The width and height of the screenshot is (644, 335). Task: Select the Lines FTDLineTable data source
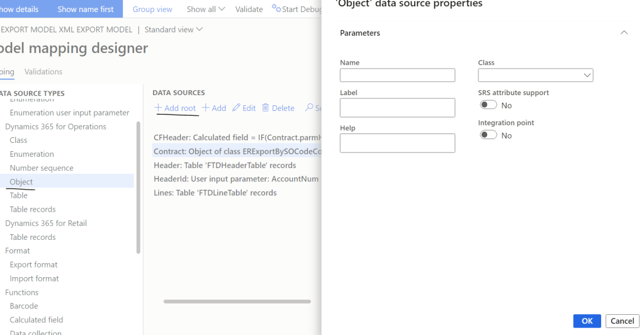215,193
